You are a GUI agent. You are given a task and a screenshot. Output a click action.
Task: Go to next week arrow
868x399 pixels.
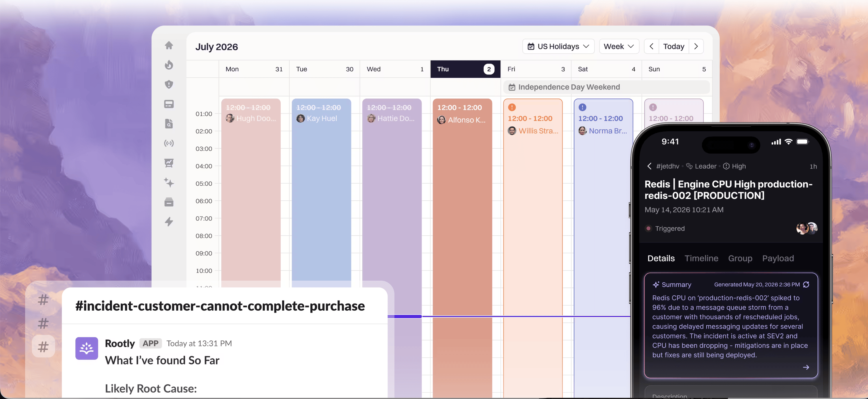click(696, 46)
